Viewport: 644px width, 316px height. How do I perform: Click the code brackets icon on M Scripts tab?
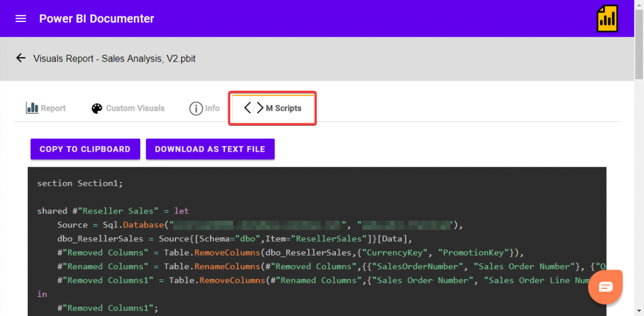[x=253, y=108]
